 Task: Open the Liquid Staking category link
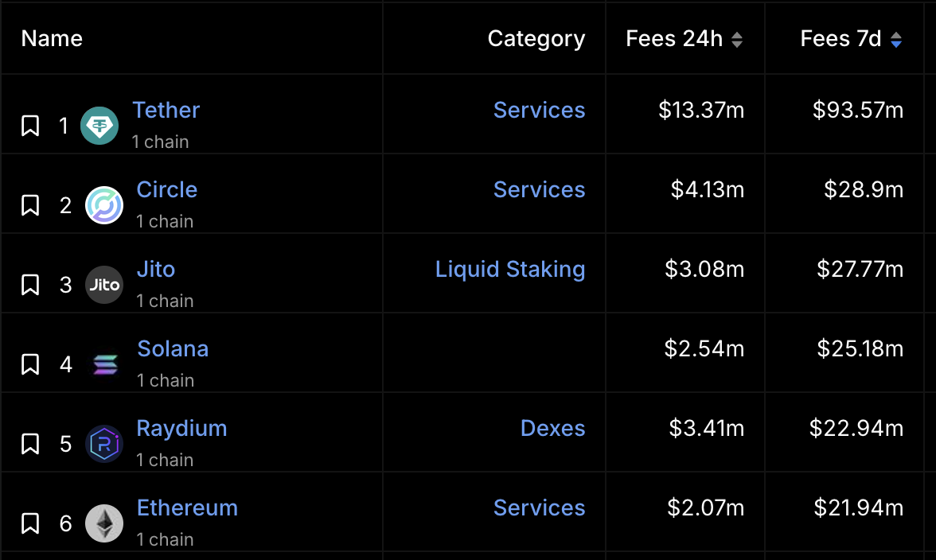510,269
